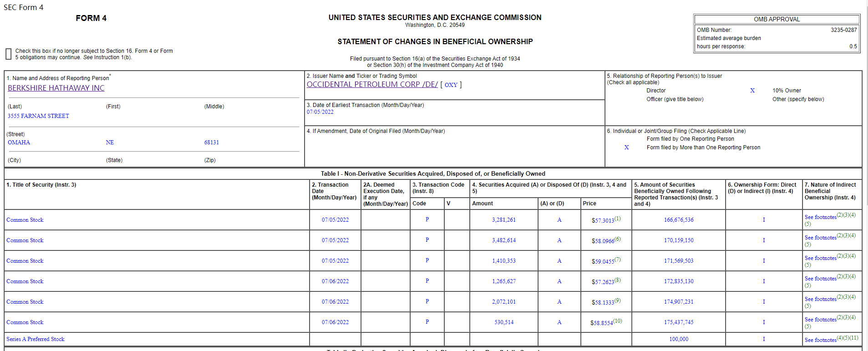Click the price '$58.8554'
The width and height of the screenshot is (868, 351).
point(602,323)
